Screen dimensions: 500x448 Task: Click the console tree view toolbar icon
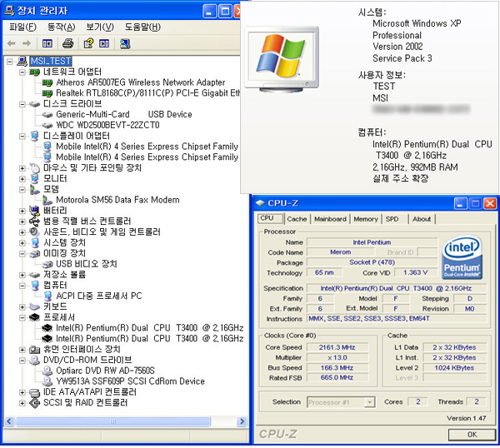pyautogui.click(x=47, y=43)
